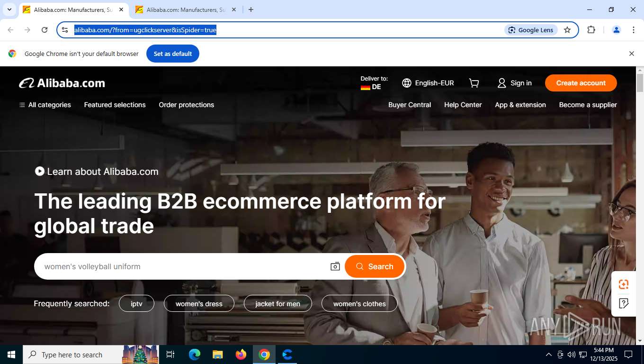
Task: Open the Chrome profile icon
Action: (x=617, y=30)
